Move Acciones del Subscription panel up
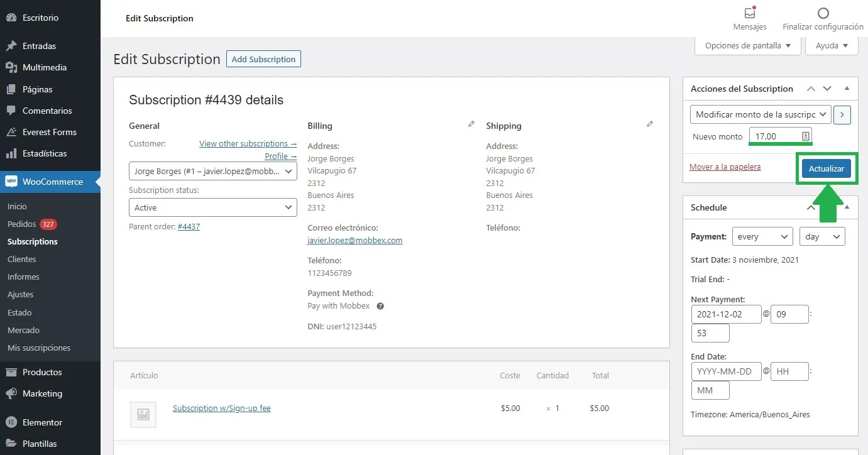Viewport: 868px width, 455px height. (811, 89)
